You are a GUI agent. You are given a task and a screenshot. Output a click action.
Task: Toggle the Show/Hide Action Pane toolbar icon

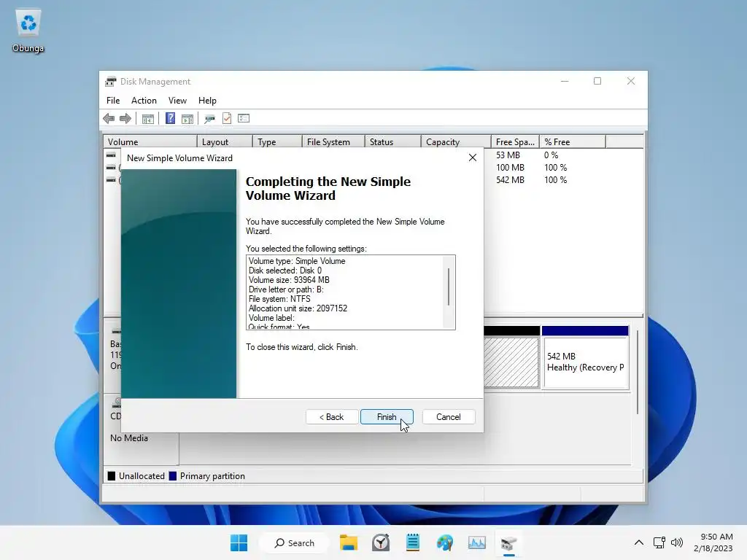pyautogui.click(x=187, y=119)
